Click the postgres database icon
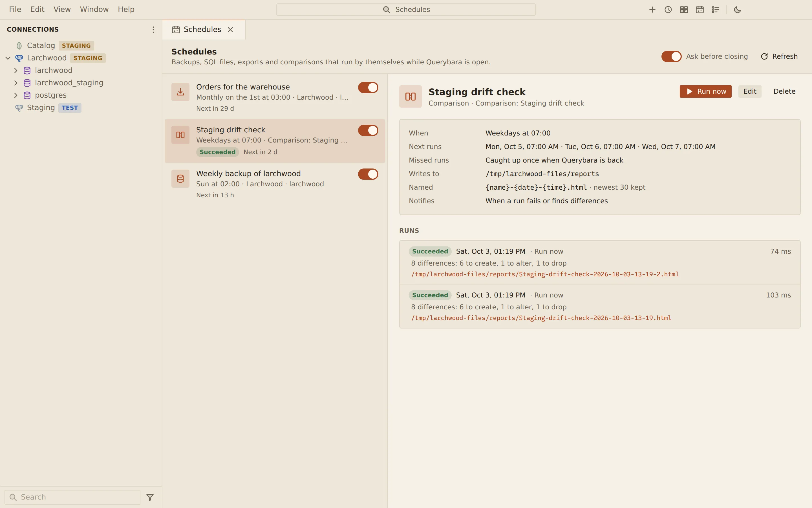 point(27,95)
